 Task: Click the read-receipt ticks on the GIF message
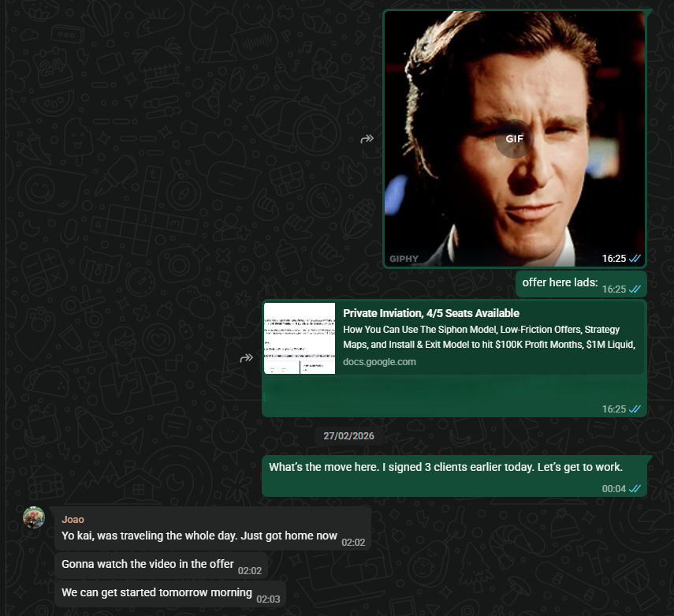pyautogui.click(x=635, y=258)
